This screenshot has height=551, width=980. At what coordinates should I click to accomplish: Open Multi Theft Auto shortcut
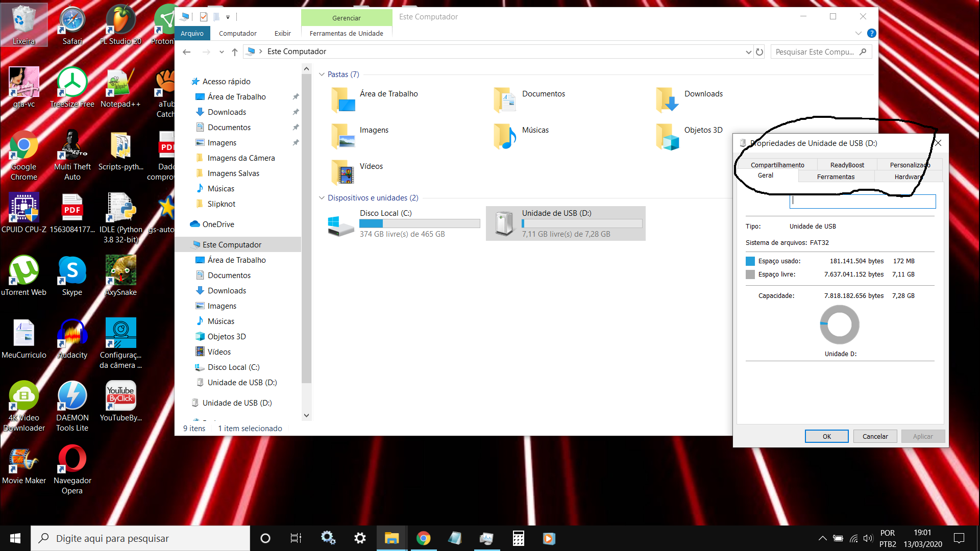click(x=72, y=155)
